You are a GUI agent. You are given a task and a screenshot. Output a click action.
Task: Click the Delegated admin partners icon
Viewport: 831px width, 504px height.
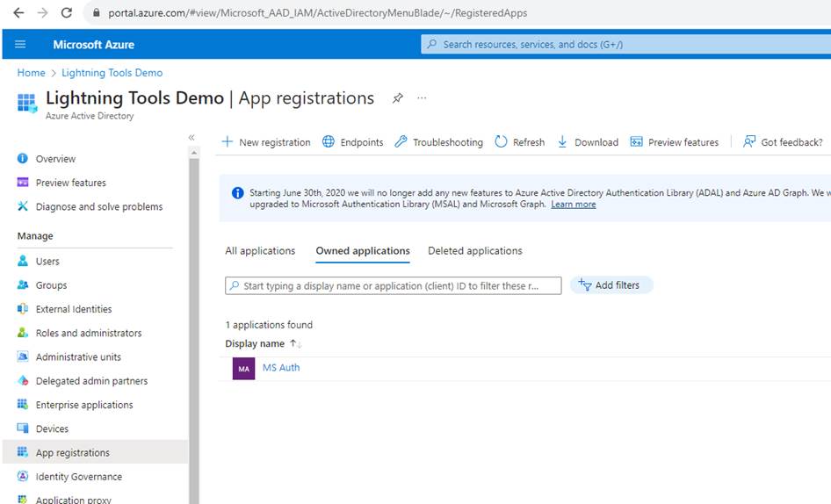[x=22, y=380]
